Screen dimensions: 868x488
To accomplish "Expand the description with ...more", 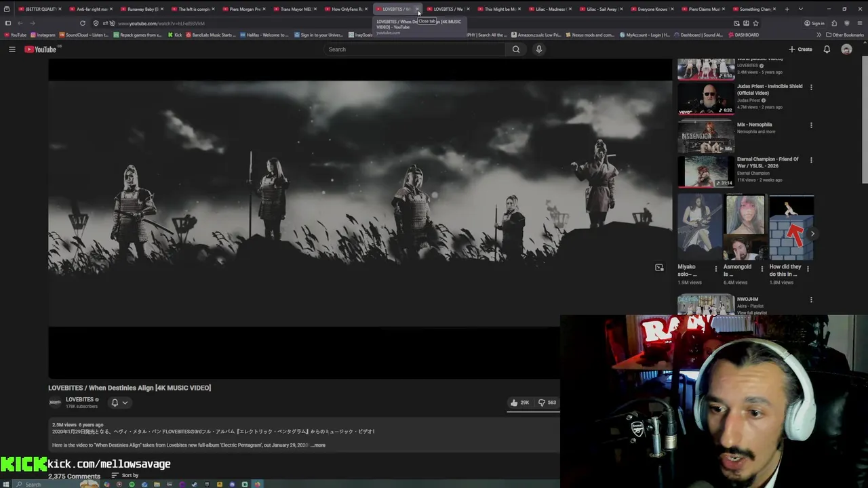I will coord(318,445).
